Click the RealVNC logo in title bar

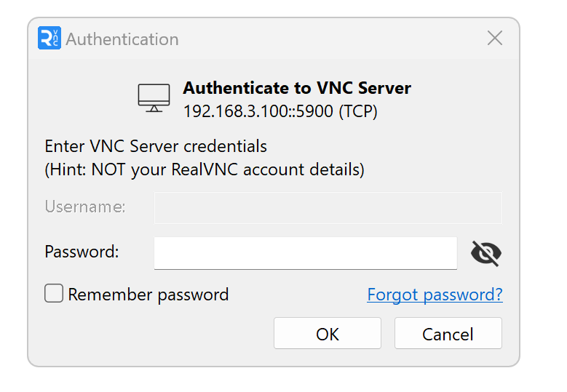[49, 39]
